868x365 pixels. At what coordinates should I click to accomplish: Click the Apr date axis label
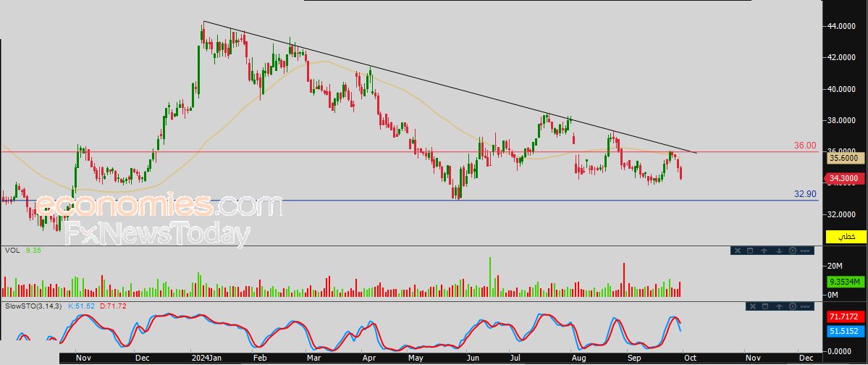point(369,358)
